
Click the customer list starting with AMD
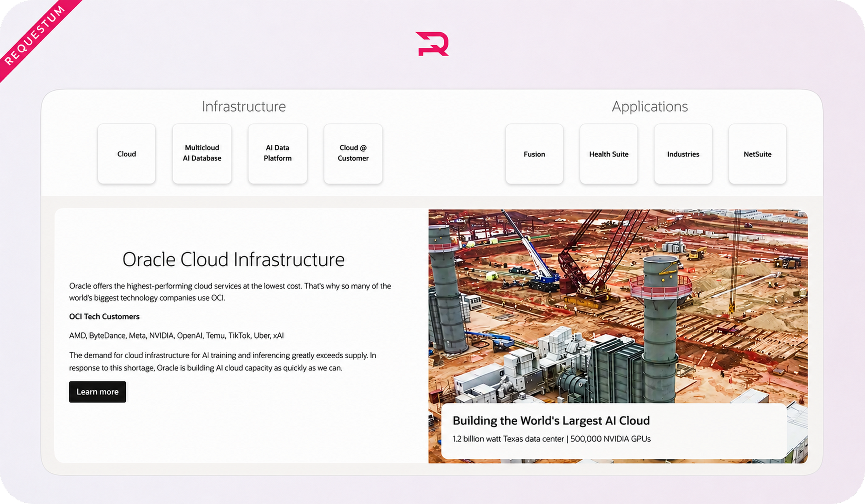tap(176, 335)
